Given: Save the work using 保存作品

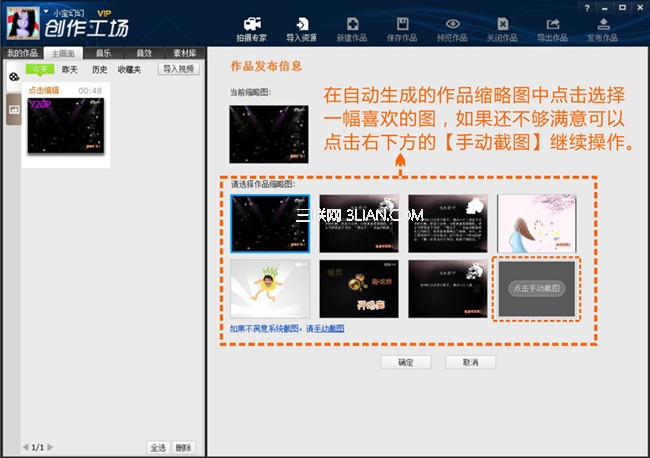Looking at the screenshot, I should pos(402,29).
